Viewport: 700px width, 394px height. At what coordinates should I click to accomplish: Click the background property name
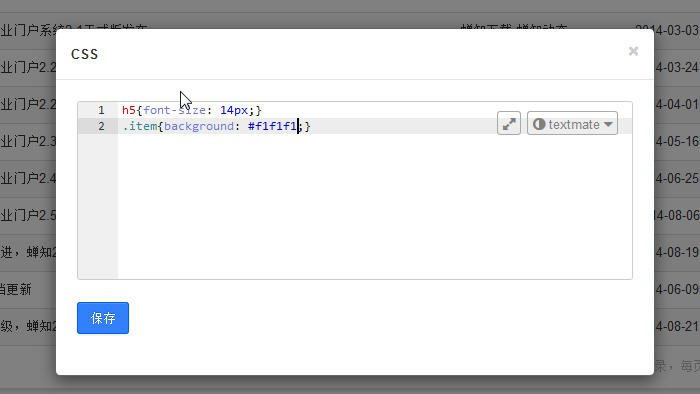point(199,126)
